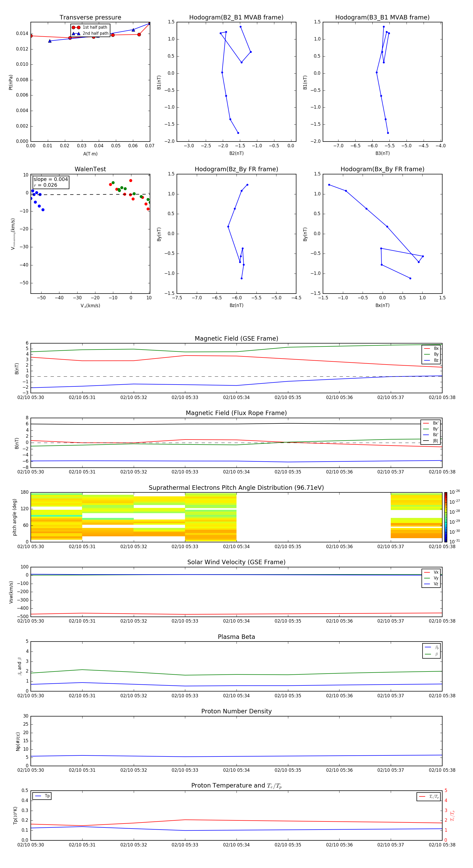Click the 'Plasma Beta' plot title

click(x=236, y=637)
